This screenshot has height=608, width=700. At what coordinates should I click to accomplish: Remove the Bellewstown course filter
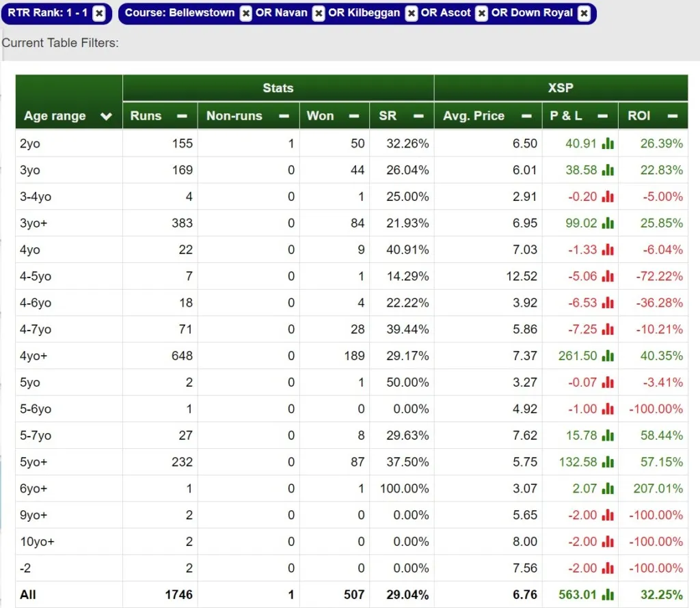point(245,14)
